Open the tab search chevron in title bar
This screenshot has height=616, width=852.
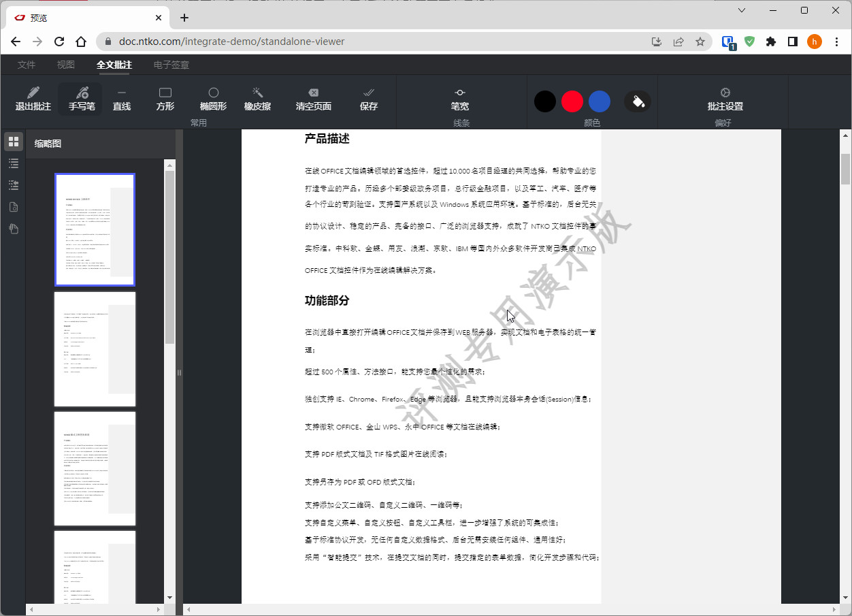pyautogui.click(x=742, y=10)
